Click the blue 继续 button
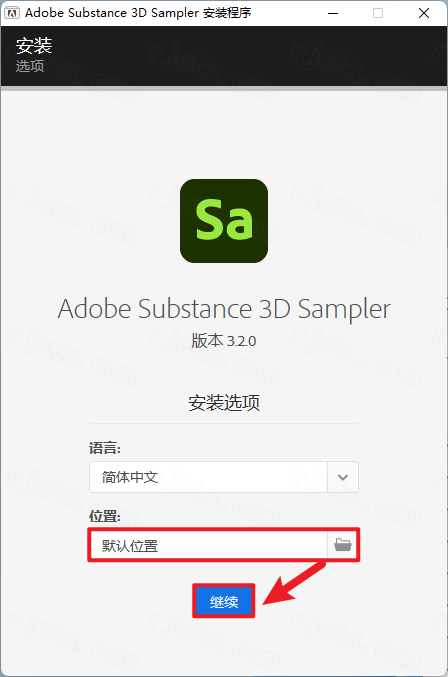Viewport: 448px width, 677px height. click(224, 601)
